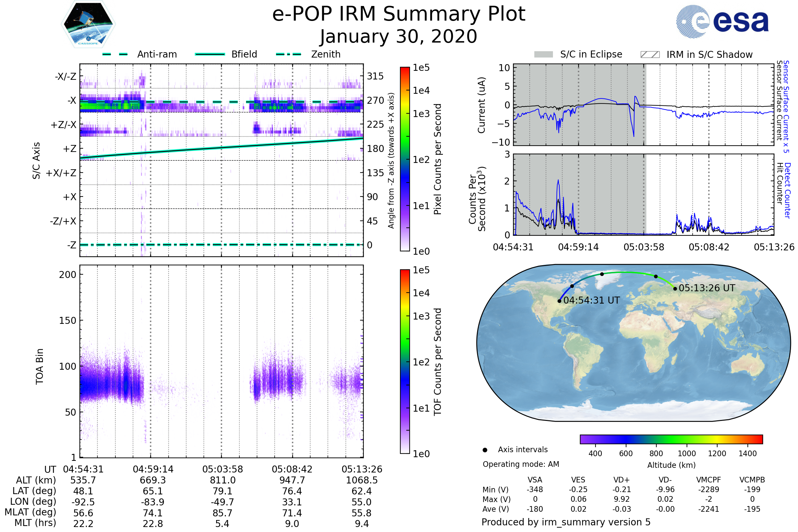
Task: Click the Axis intervals black dot marker
Action: [x=485, y=450]
